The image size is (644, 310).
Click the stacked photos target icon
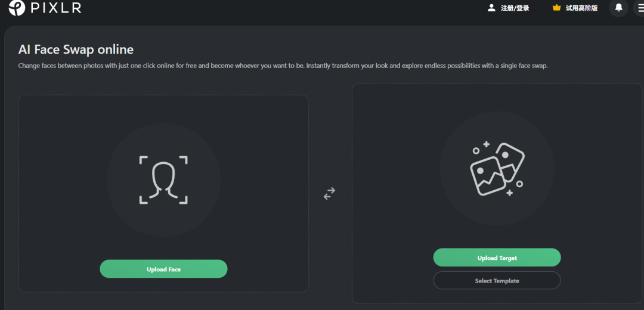click(x=497, y=169)
